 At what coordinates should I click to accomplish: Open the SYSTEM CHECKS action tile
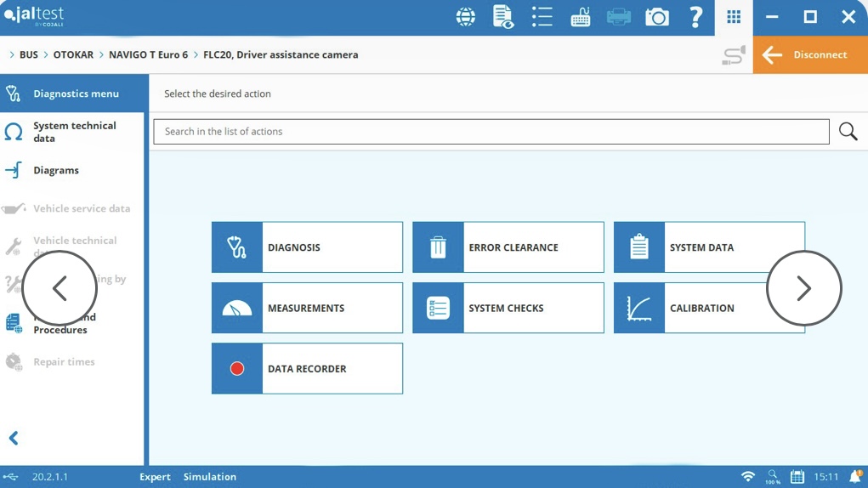pos(508,308)
